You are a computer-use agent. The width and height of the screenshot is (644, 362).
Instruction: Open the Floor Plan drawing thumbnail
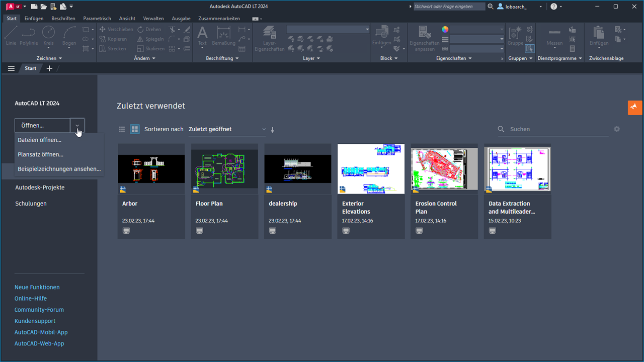tap(224, 169)
